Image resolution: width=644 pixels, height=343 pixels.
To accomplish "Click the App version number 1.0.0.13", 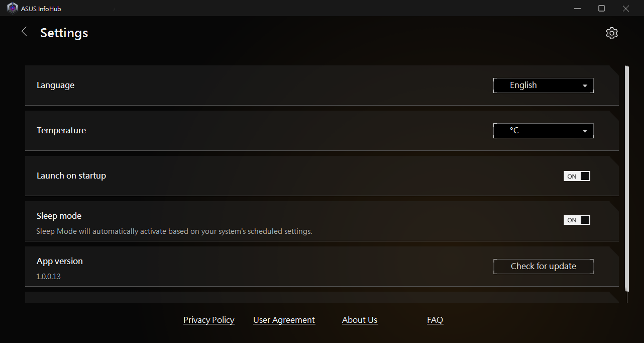I will [49, 277].
